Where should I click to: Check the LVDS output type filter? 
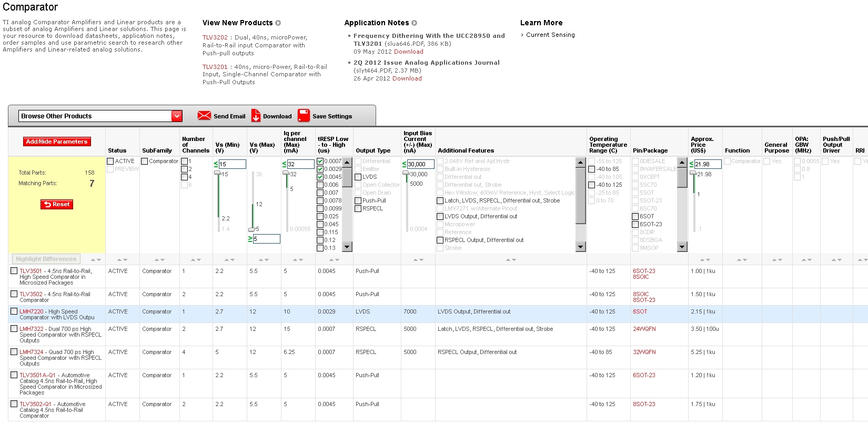click(x=358, y=177)
